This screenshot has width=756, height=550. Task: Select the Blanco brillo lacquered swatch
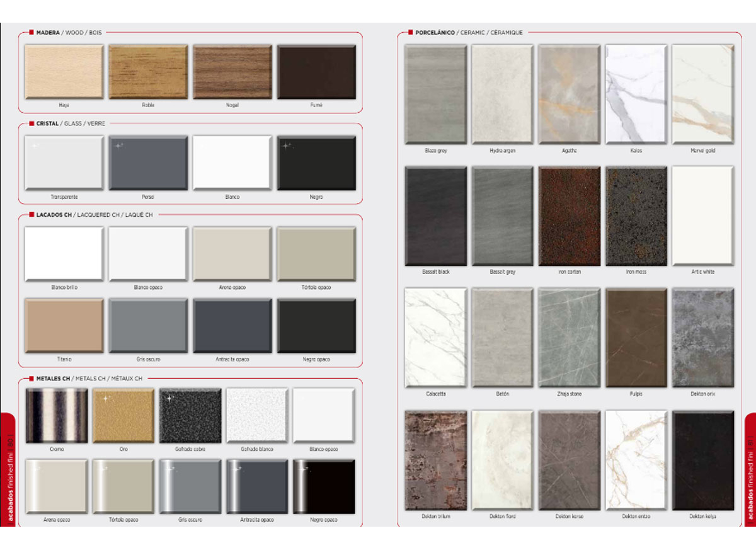coord(64,253)
